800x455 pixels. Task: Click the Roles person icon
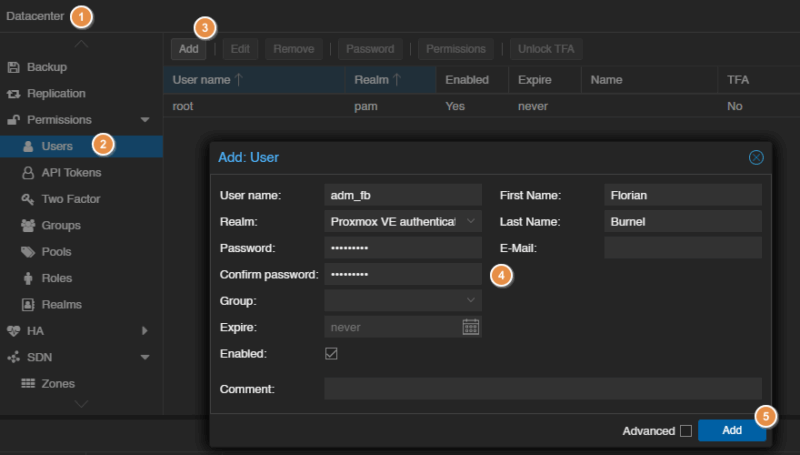29,278
